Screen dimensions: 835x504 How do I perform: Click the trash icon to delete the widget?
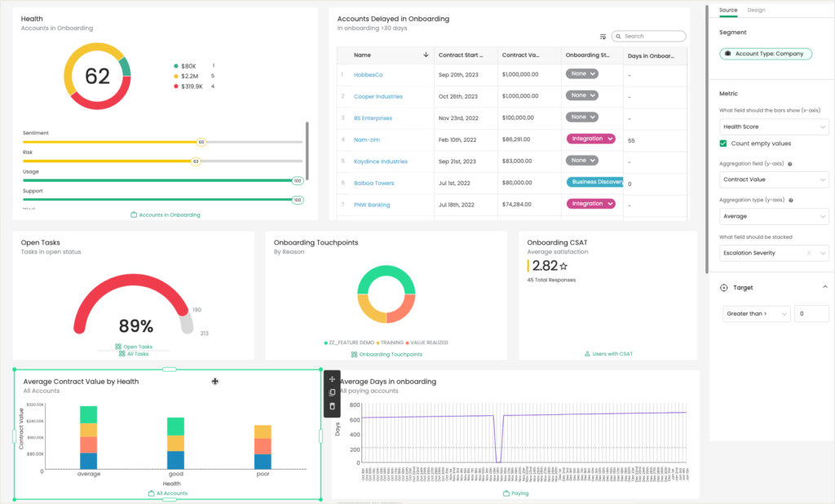pos(332,406)
